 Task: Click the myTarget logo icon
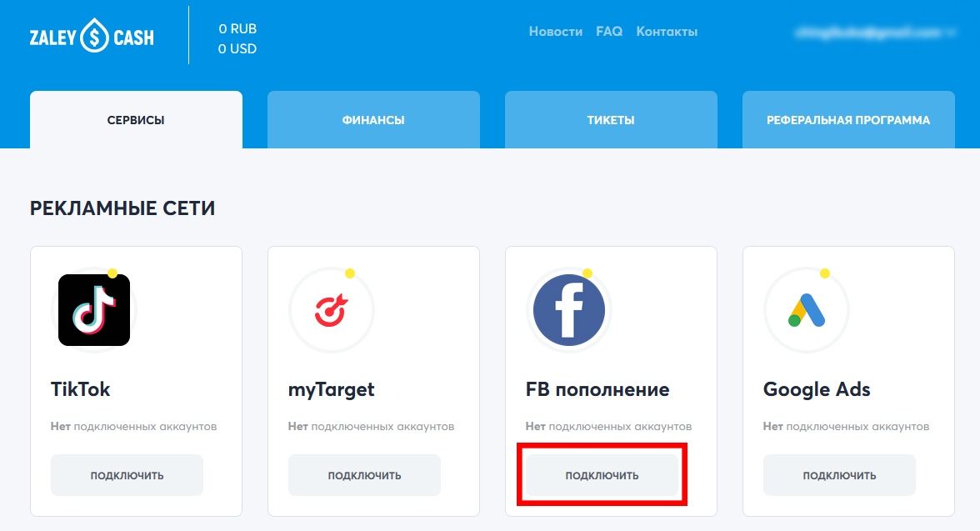click(x=332, y=310)
